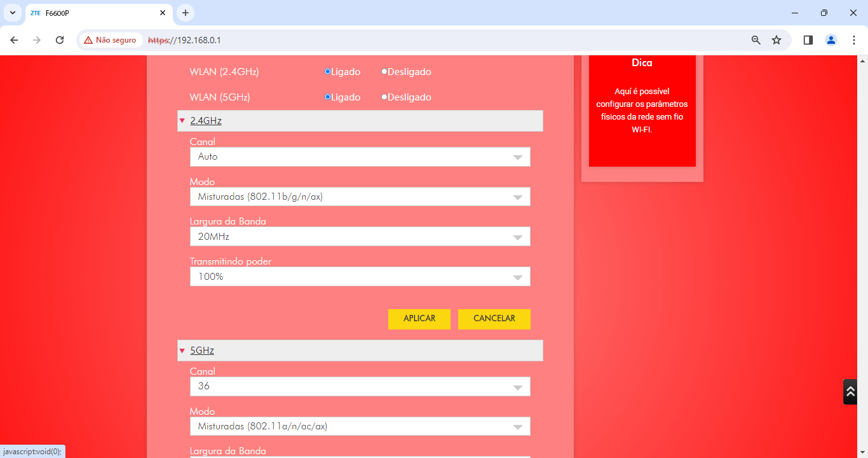Collapse the 2.4GHz section header
868x458 pixels.
[360, 121]
